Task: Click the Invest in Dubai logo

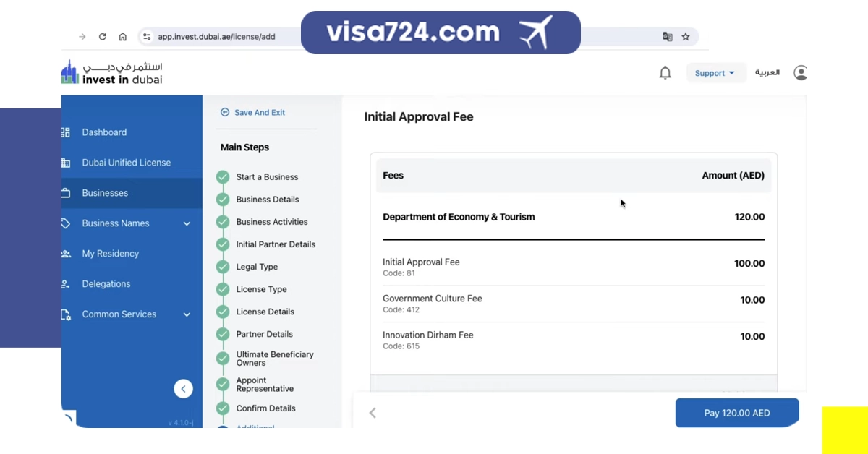Action: pyautogui.click(x=113, y=72)
